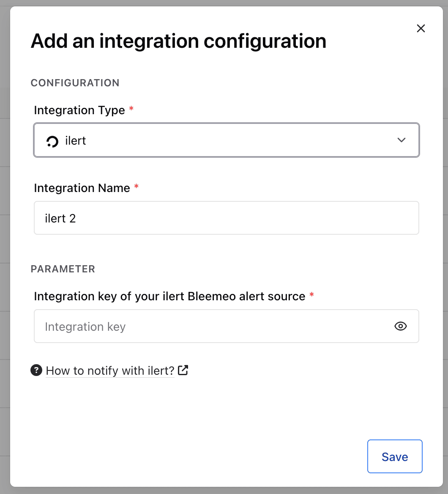This screenshot has width=448, height=494.
Task: Close the integration configuration dialog
Action: tap(421, 28)
